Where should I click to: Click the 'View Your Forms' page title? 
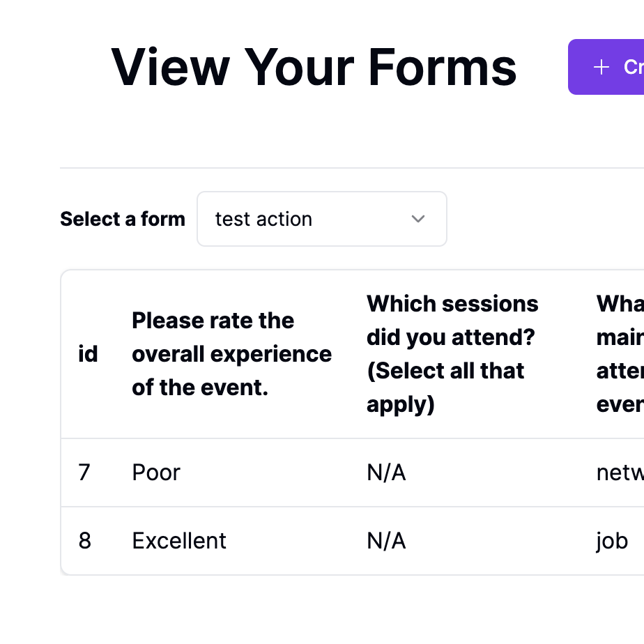click(x=314, y=66)
